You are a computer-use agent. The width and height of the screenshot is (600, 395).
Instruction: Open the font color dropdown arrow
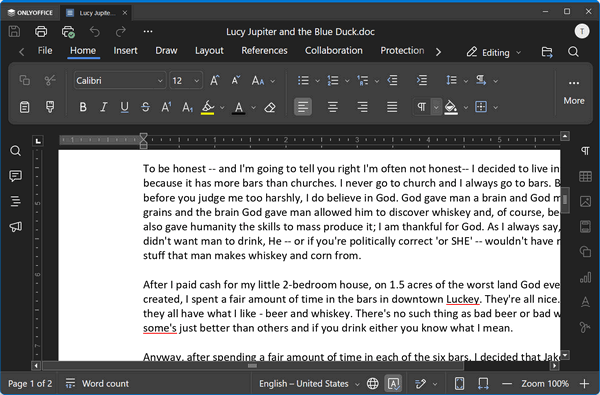[x=253, y=108]
